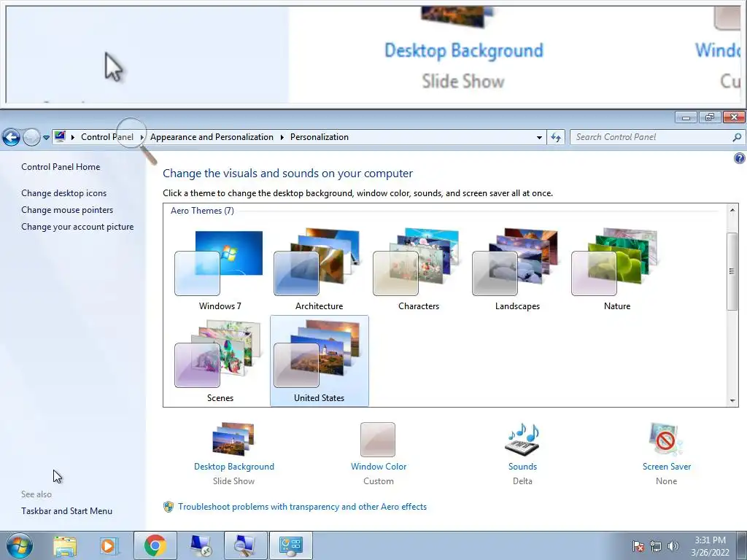
Task: Focus the Search Control Panel field
Action: coord(657,137)
